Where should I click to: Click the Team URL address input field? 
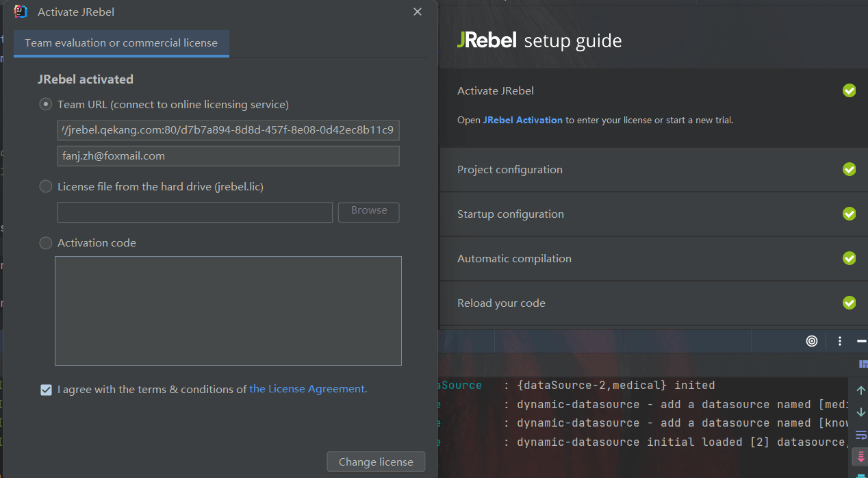coord(229,130)
